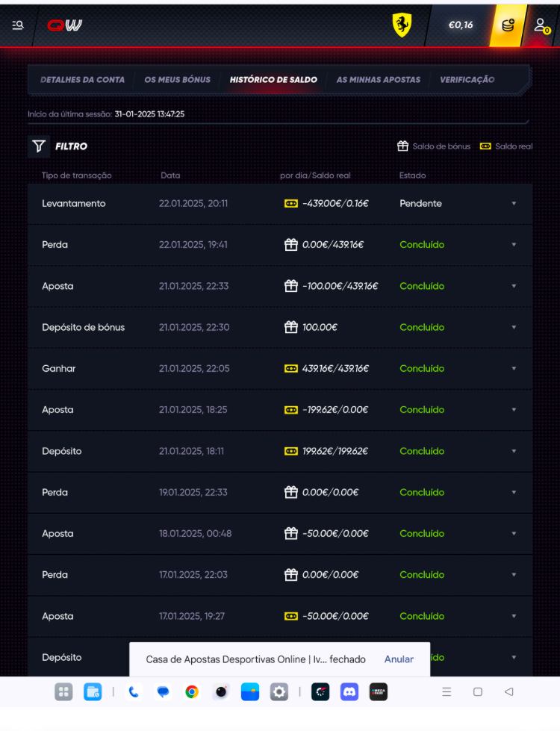Open the yellow coins deposit icon
The height and width of the screenshot is (731, 560).
pyautogui.click(x=508, y=25)
